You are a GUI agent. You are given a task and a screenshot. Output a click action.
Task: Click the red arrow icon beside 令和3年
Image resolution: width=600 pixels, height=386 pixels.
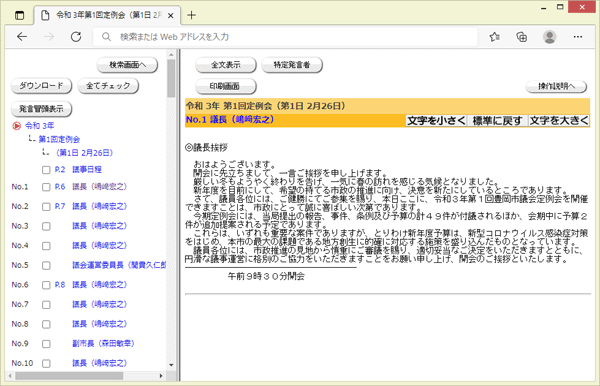(x=16, y=125)
